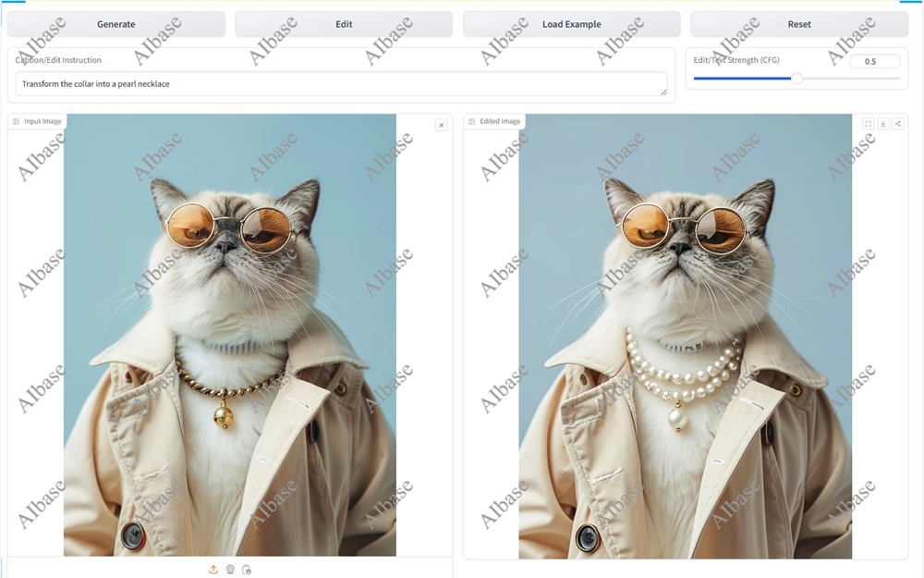Download the edited image

click(882, 124)
